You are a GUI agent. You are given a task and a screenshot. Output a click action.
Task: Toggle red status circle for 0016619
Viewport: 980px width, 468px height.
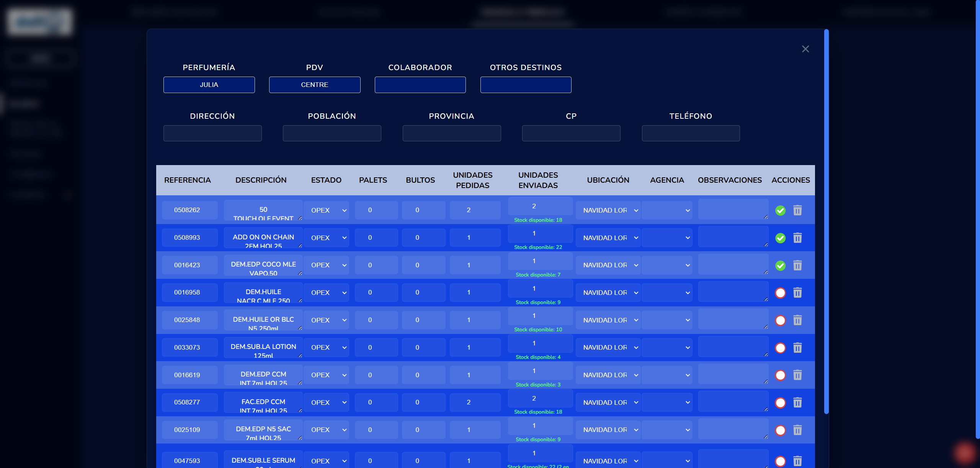(x=780, y=375)
